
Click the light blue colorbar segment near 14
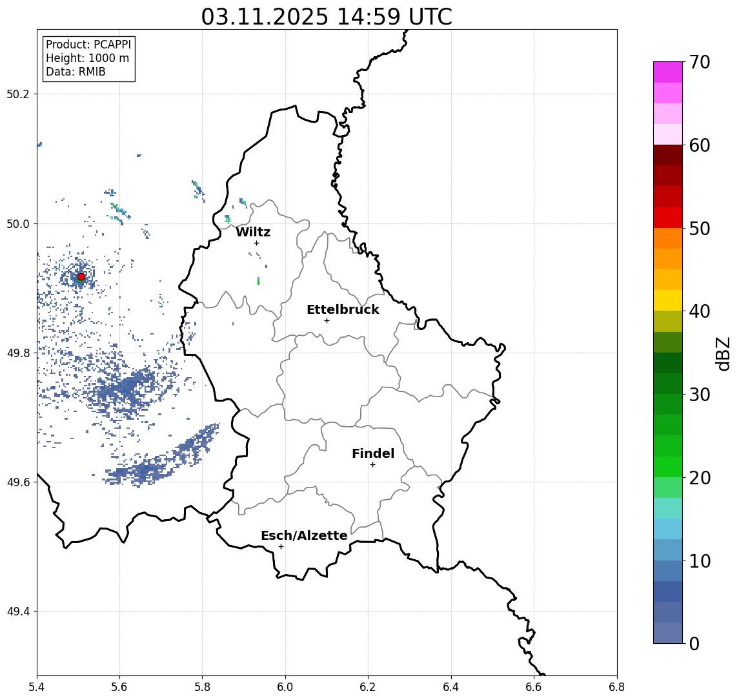tap(668, 529)
